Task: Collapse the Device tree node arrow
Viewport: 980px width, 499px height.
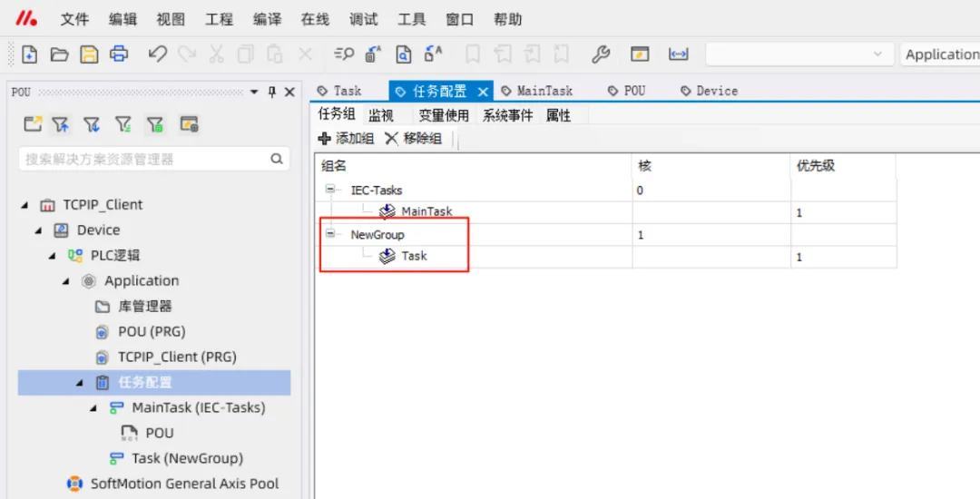Action: pos(38,230)
